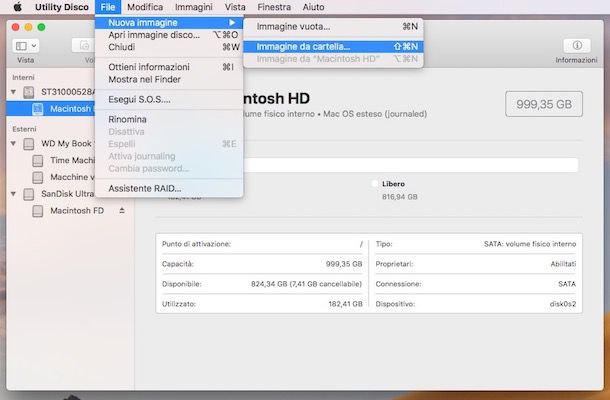
Task: Open the Immagini menu
Action: click(193, 7)
